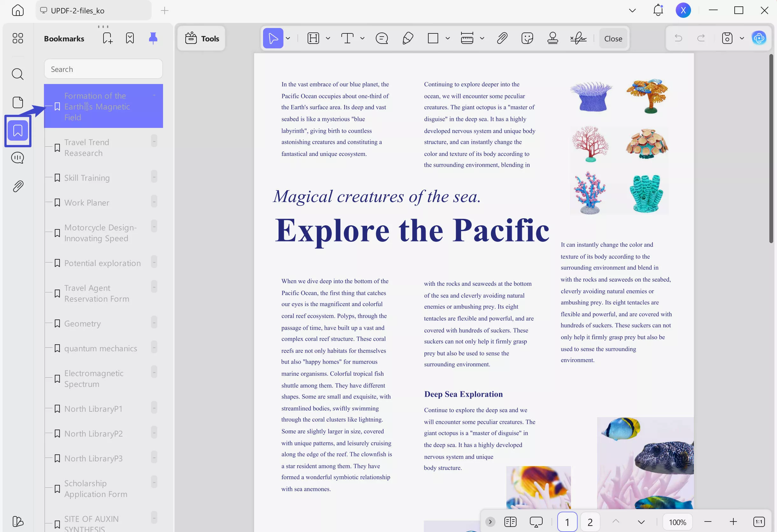Select Scholarship Application Form bookmark
The height and width of the screenshot is (532, 777).
pos(103,489)
